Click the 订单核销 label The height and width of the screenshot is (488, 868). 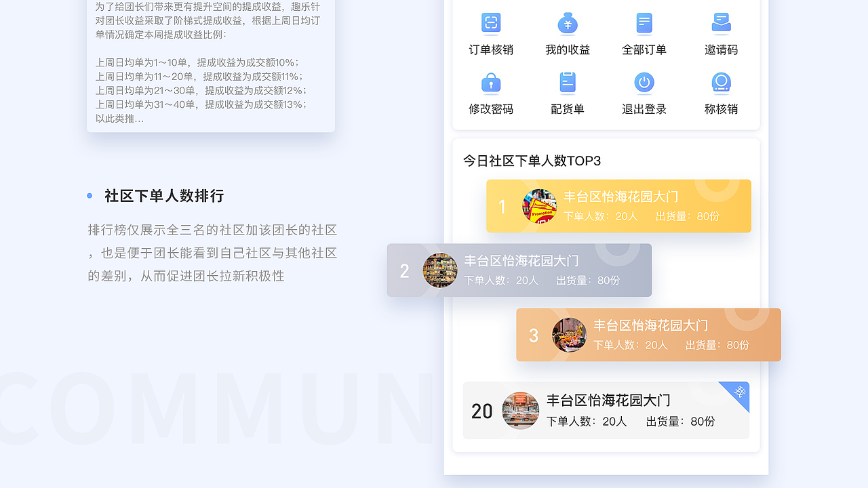491,49
